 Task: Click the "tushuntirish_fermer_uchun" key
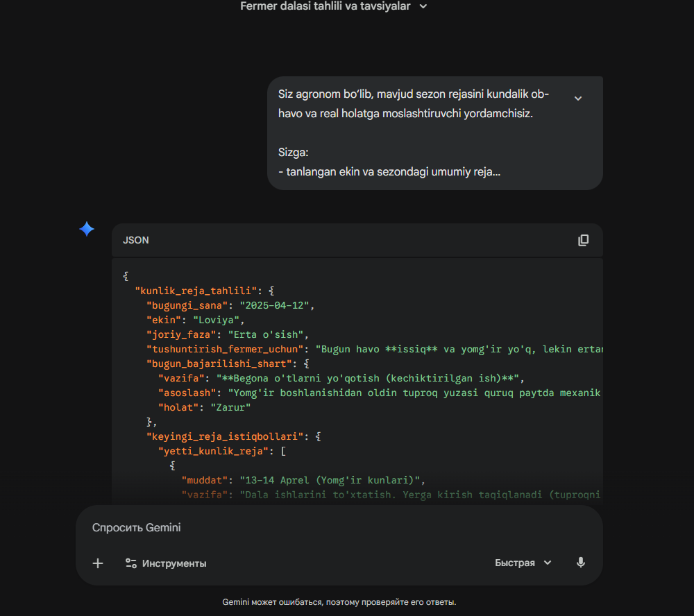coord(225,349)
